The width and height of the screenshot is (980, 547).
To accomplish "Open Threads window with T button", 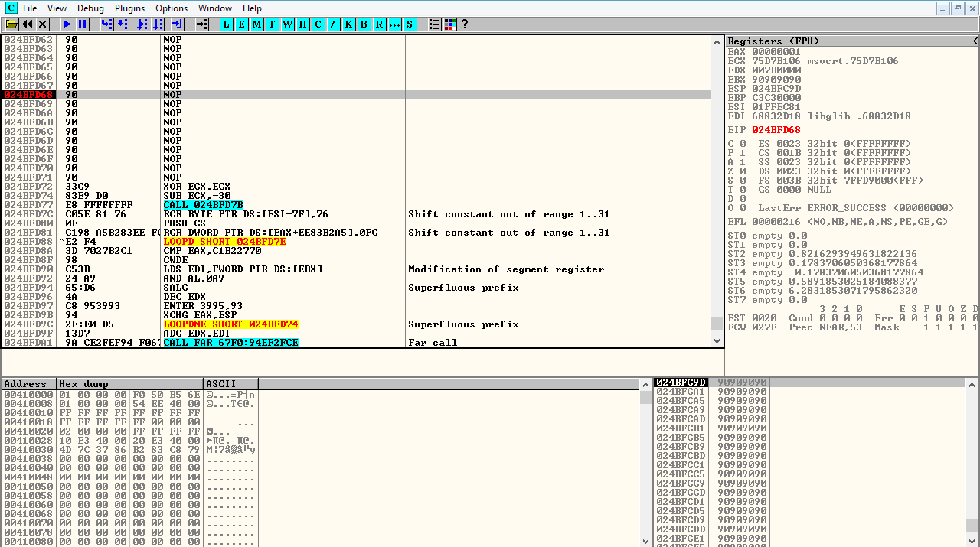I will [273, 24].
